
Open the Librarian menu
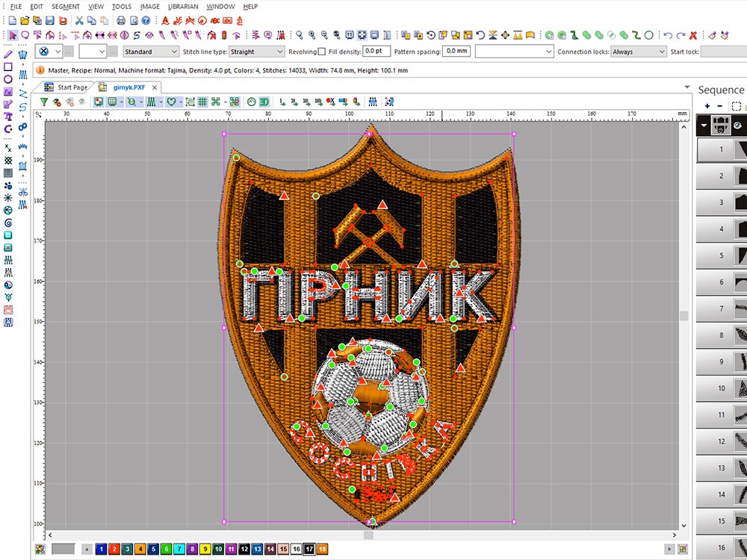pos(183,7)
